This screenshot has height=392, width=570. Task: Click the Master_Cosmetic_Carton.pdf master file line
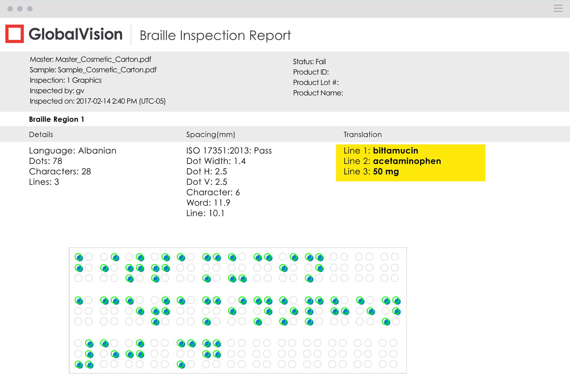coord(90,59)
